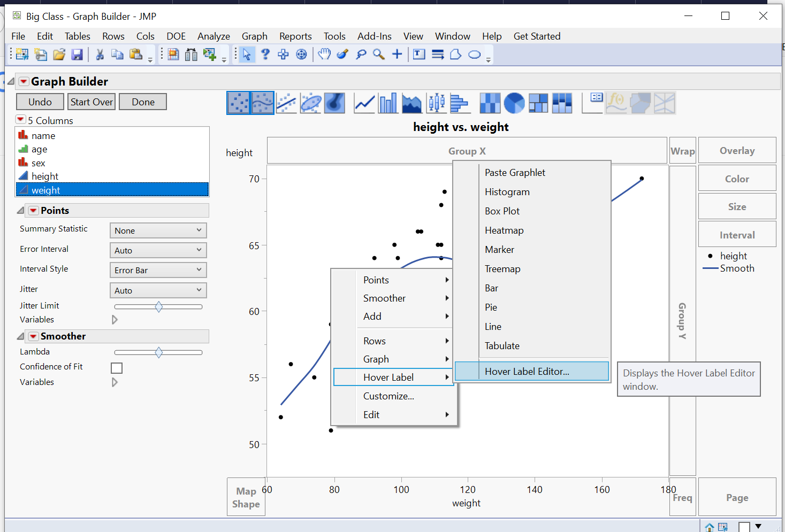Open the Analyze menu
Image resolution: width=785 pixels, height=532 pixels.
pyautogui.click(x=214, y=36)
